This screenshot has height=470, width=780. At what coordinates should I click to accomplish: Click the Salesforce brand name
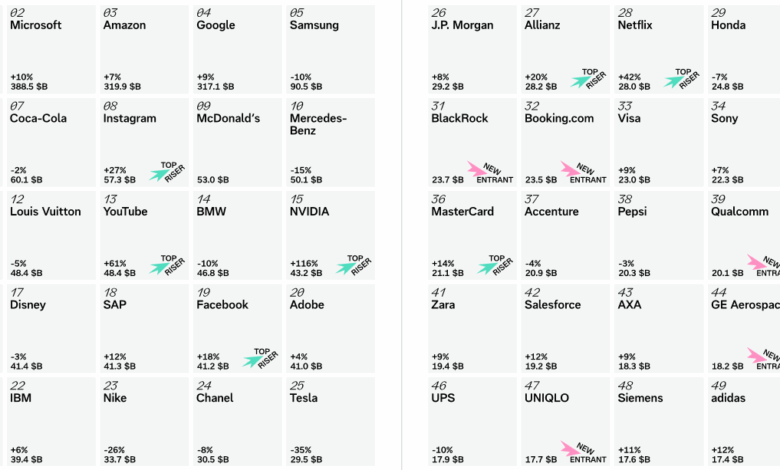(x=552, y=304)
